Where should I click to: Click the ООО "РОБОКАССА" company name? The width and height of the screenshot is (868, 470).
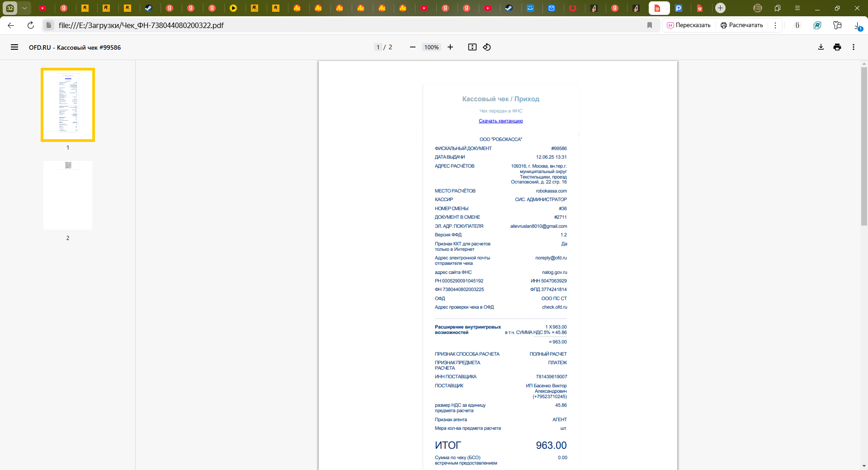[500, 140]
